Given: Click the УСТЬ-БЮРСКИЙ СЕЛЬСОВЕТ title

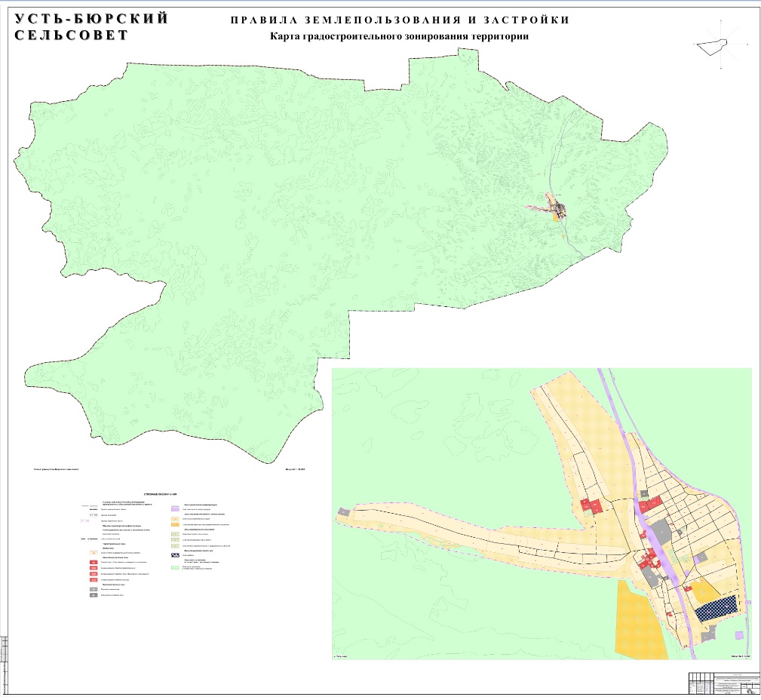Looking at the screenshot, I should pyautogui.click(x=92, y=26).
